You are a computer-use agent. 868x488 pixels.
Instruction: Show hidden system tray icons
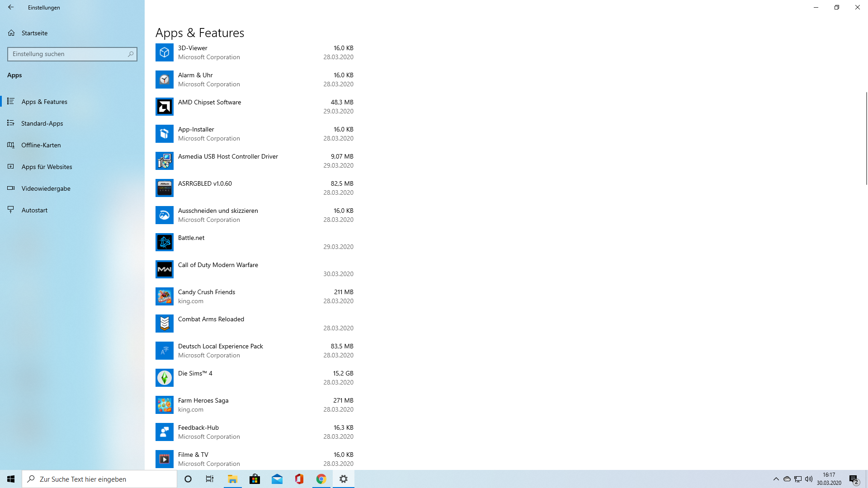coord(776,479)
